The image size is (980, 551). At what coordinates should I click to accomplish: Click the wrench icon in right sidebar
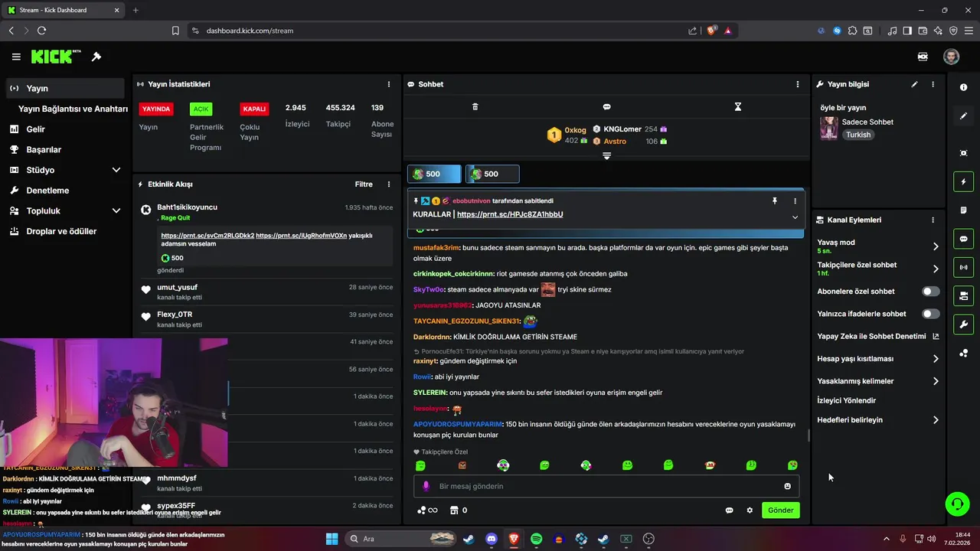963,324
